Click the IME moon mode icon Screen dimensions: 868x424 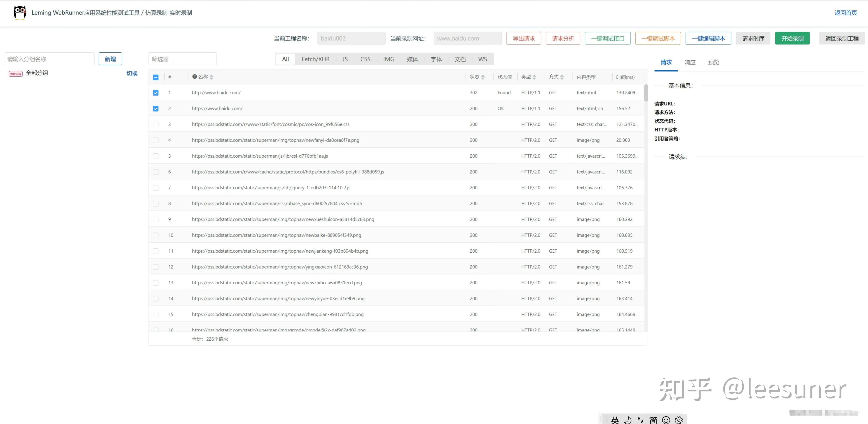(627, 420)
